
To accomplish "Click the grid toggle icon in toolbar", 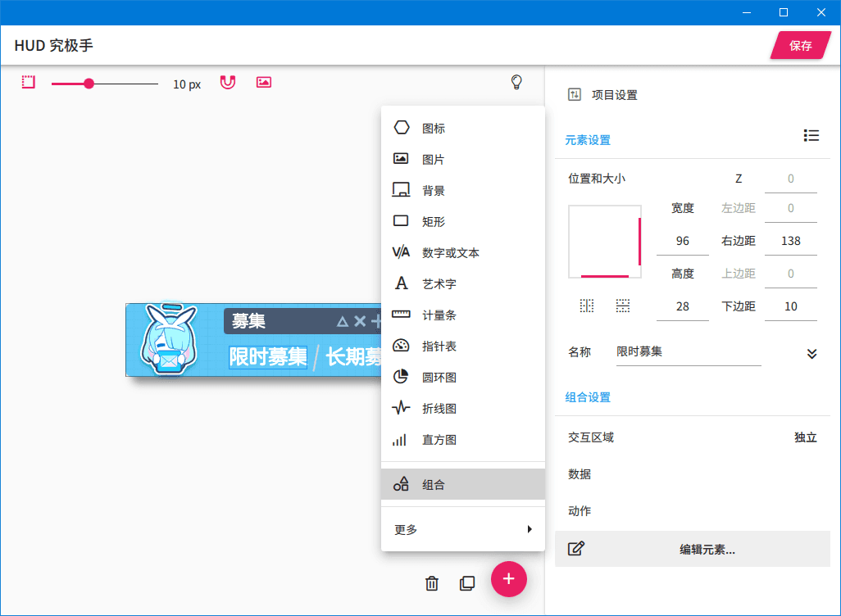I will click(29, 82).
